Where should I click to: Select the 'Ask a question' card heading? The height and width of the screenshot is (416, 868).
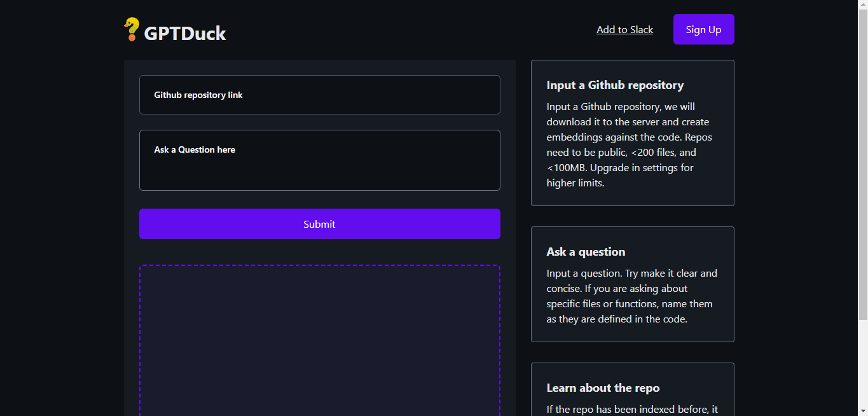coord(586,252)
